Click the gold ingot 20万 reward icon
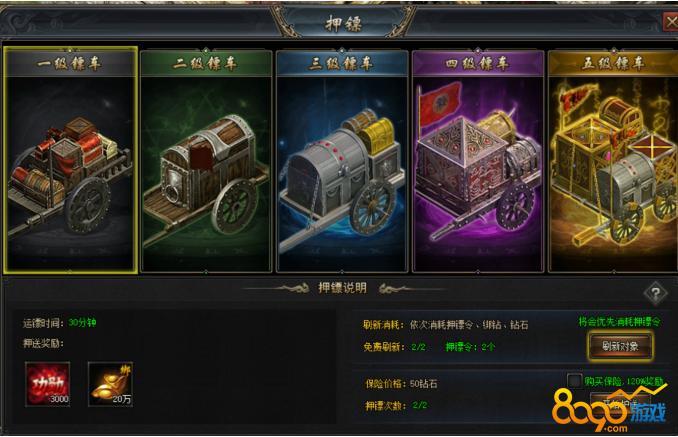Image resolution: width=678 pixels, height=437 pixels. click(x=110, y=384)
